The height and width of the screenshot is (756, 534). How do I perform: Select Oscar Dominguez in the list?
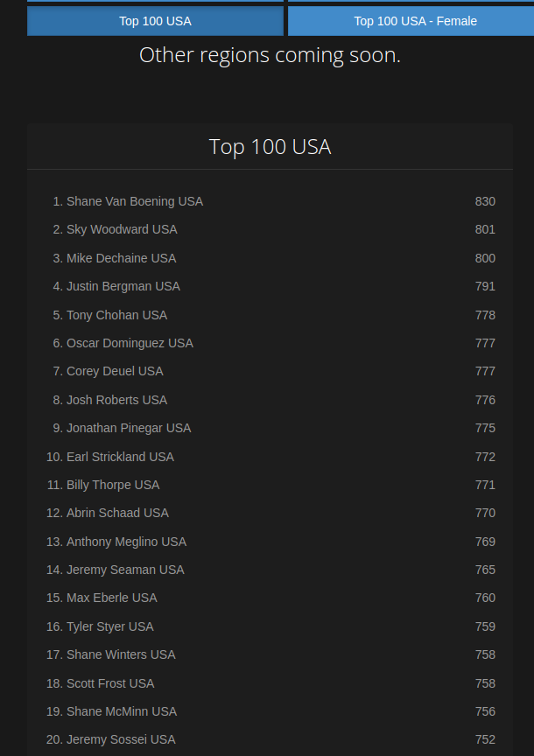[x=130, y=343]
